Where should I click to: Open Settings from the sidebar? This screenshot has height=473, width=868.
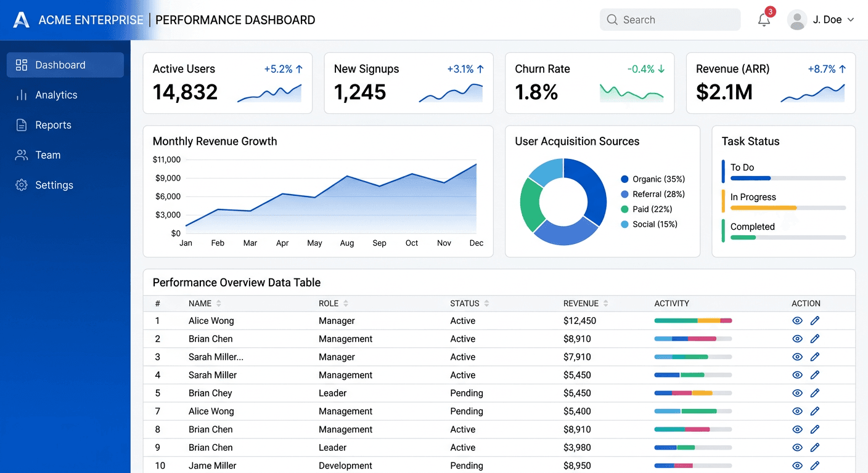(x=54, y=185)
